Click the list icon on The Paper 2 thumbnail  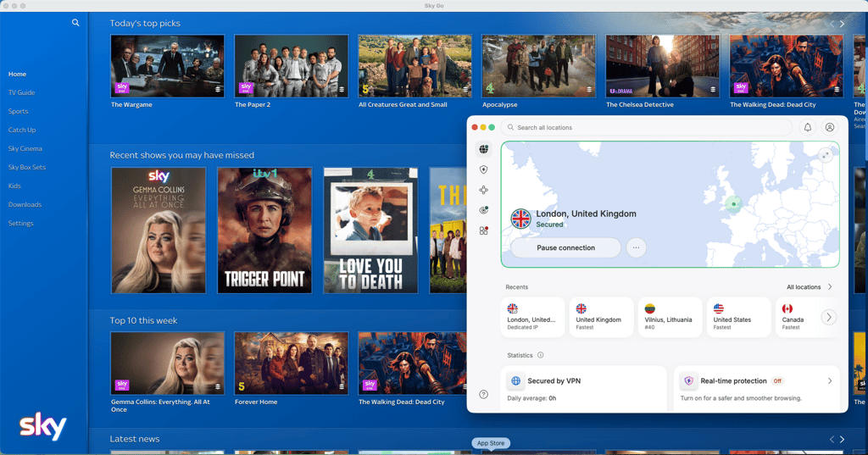click(342, 89)
